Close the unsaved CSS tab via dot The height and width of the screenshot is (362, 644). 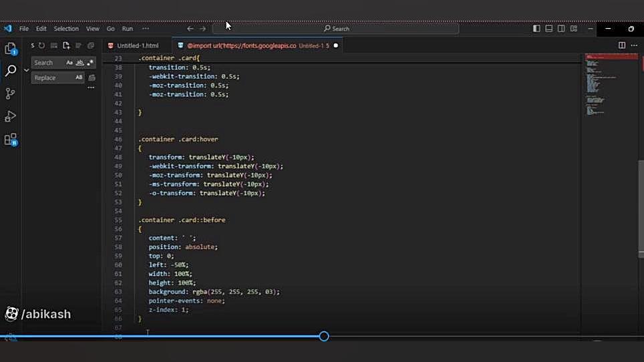[x=335, y=45]
